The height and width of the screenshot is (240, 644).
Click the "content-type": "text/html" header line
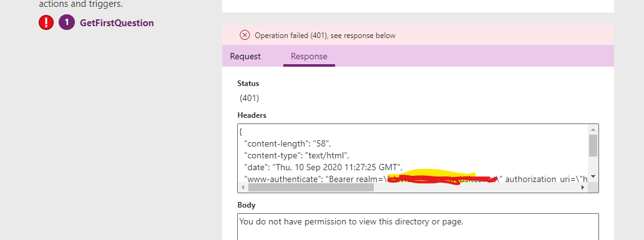296,155
